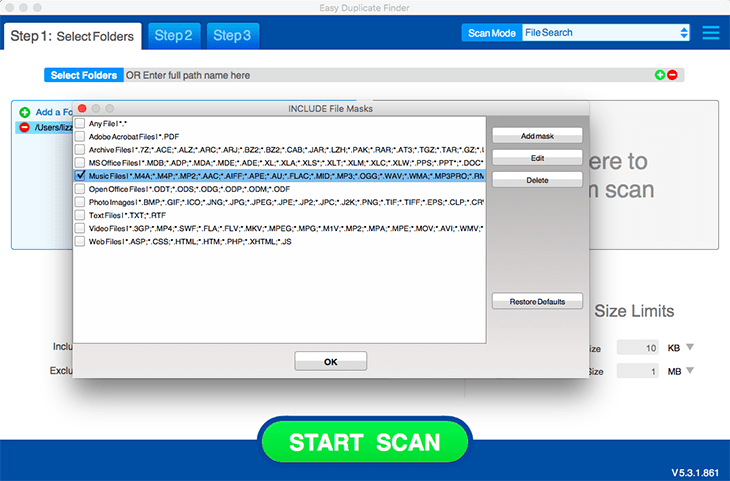This screenshot has width=730, height=481.
Task: Click the red minus icon in path bar
Action: (672, 75)
